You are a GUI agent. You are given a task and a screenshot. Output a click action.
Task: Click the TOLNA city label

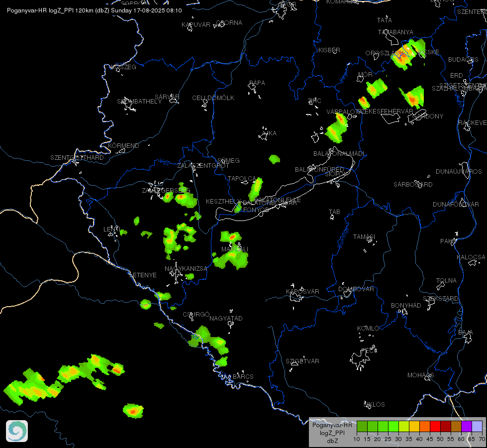click(446, 281)
